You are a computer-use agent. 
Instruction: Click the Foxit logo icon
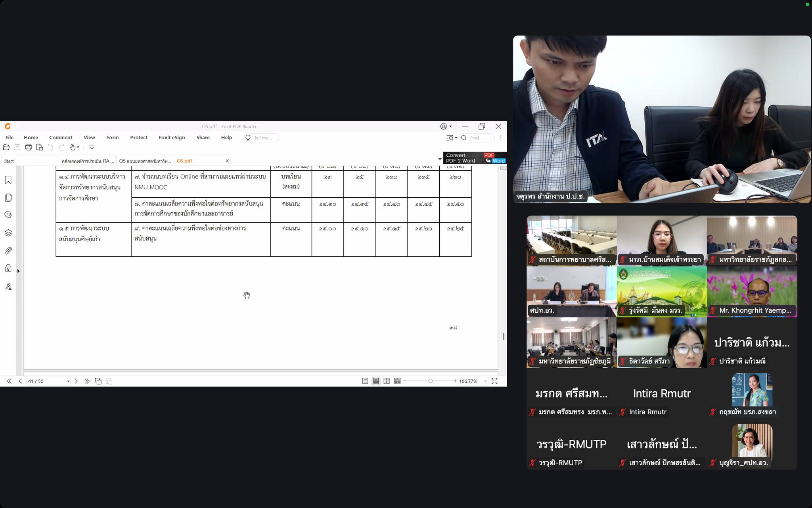click(8, 126)
